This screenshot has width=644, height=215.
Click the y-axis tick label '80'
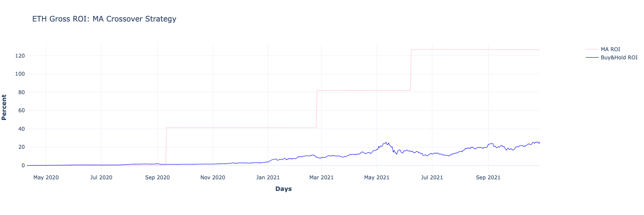[21, 92]
